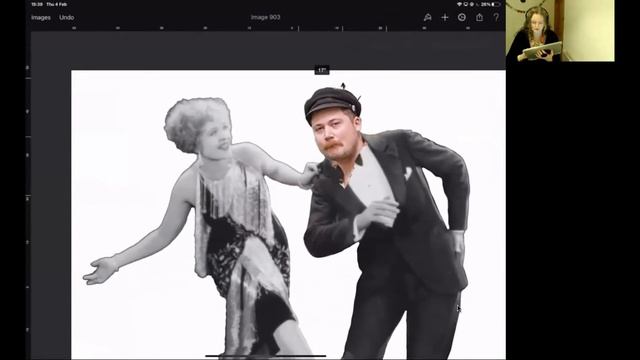
Task: Go back to Images gallery
Action: point(41,18)
